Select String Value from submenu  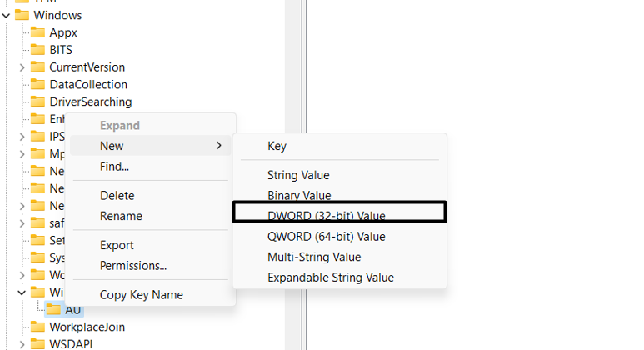click(x=298, y=175)
